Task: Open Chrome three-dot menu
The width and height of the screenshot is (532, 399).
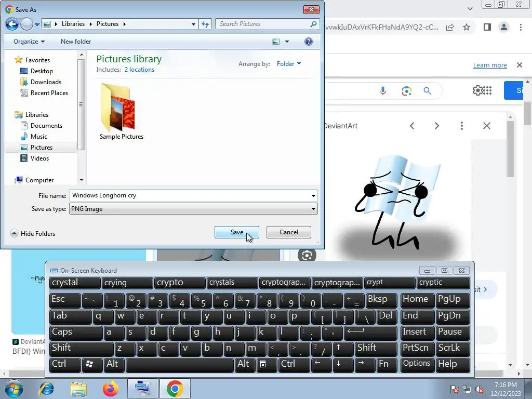Action: (x=521, y=27)
